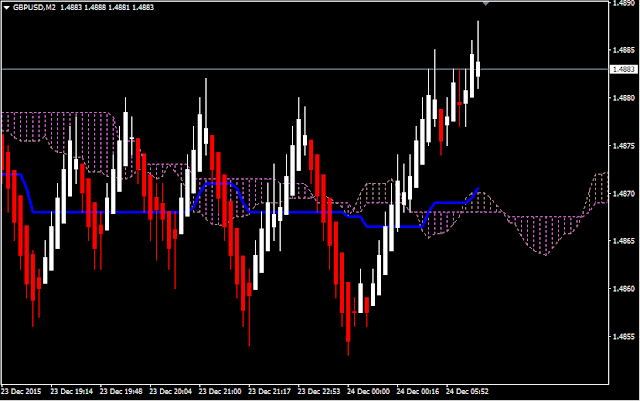Click the 24 Dec 00:16 time label
Screen dimensions: 640x401
pos(418,391)
